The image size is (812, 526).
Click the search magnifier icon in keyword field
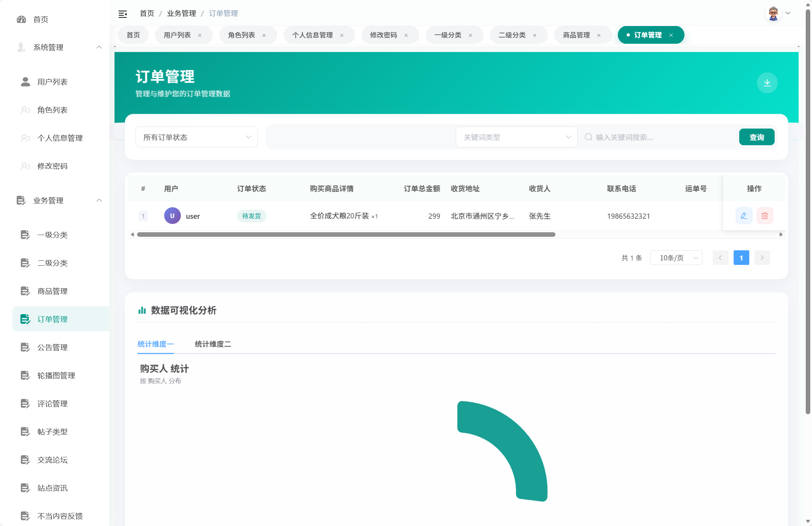click(x=589, y=137)
